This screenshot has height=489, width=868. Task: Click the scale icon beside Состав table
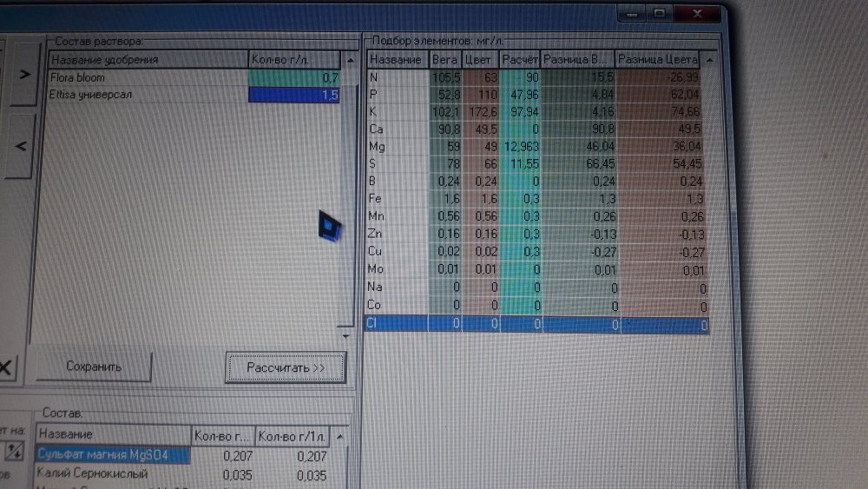pos(14,452)
